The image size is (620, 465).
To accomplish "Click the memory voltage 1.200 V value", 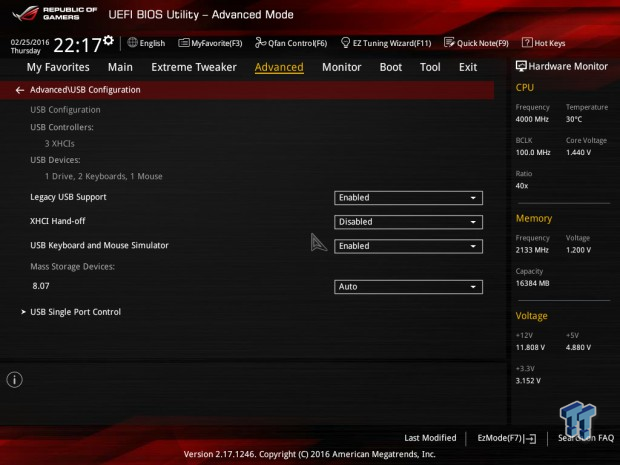I will [x=578, y=250].
